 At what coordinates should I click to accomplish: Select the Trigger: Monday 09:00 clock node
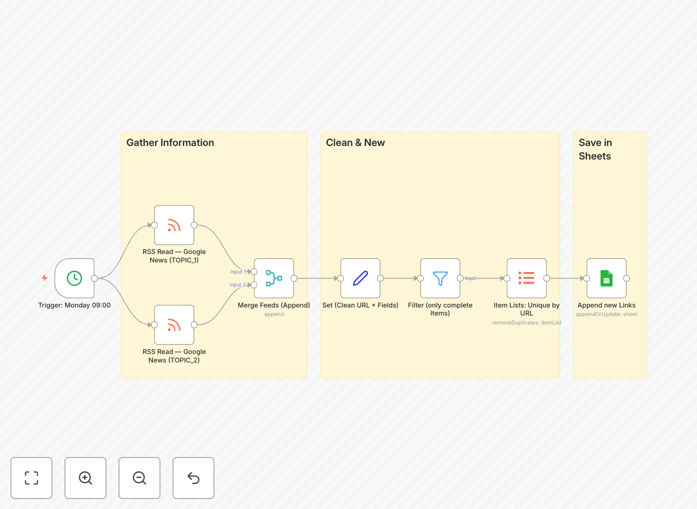(75, 278)
